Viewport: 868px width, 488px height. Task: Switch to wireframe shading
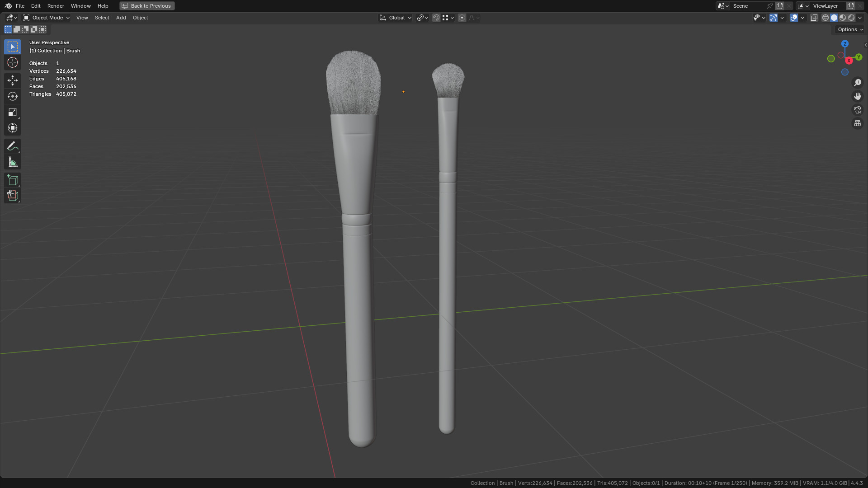826,18
